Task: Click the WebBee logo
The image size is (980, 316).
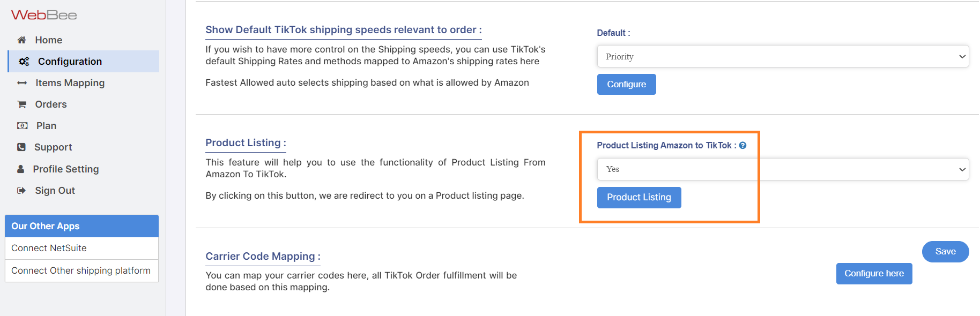Action: 44,15
